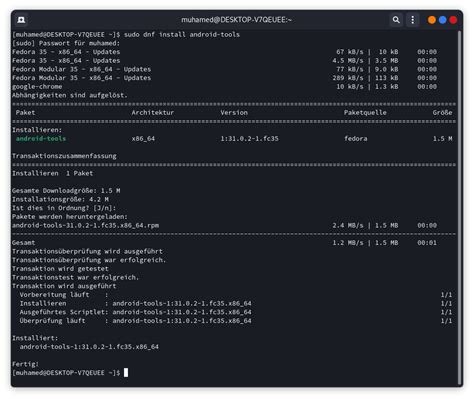Click 'Transaktionsüberprüfung war erfolgreich.' line
Image resolution: width=474 pixels, height=399 pixels.
pos(89,260)
